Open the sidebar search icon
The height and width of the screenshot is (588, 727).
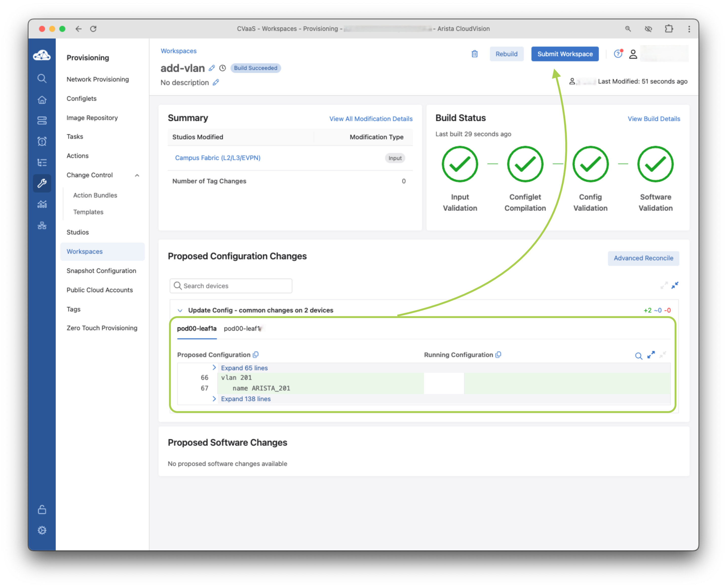42,79
